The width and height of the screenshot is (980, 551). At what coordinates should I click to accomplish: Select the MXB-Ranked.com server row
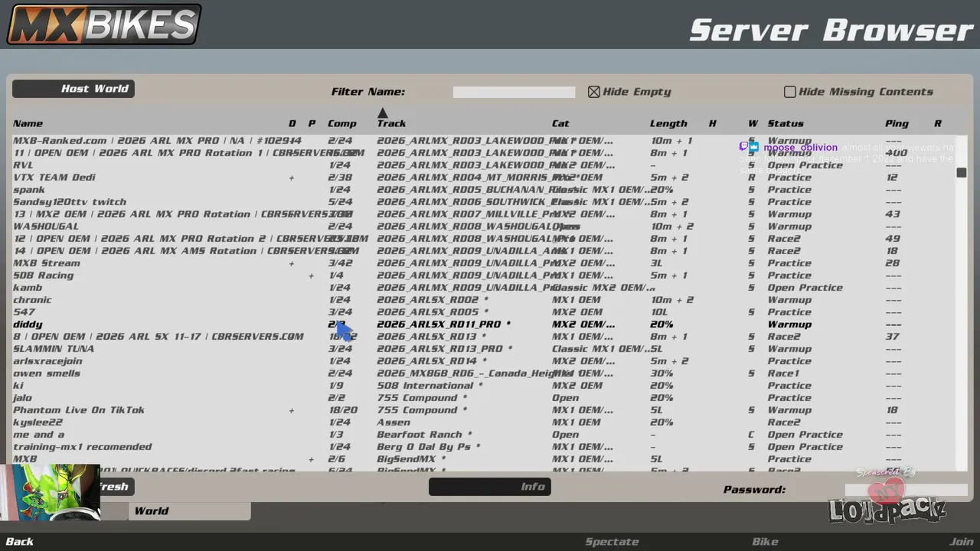[484, 141]
